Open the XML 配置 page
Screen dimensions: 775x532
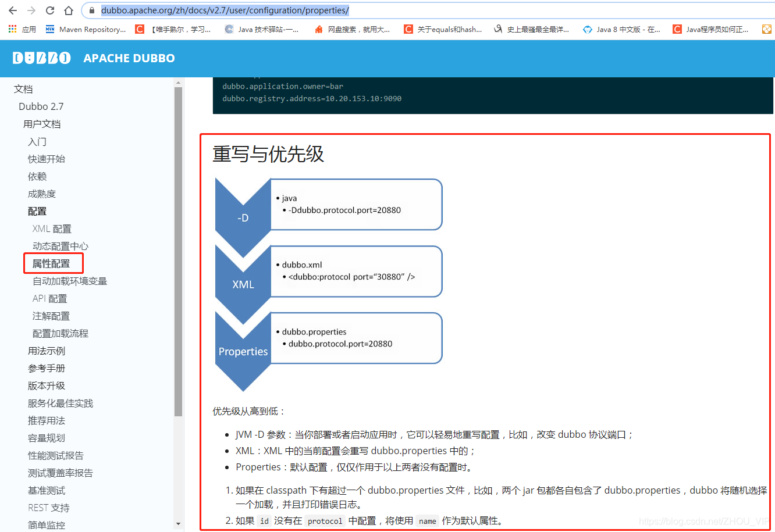(x=52, y=228)
